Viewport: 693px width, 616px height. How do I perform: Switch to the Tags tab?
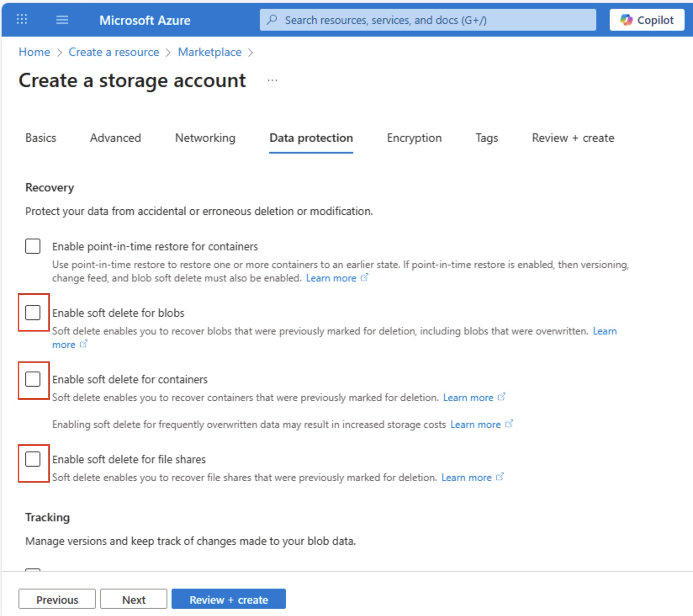pyautogui.click(x=486, y=138)
